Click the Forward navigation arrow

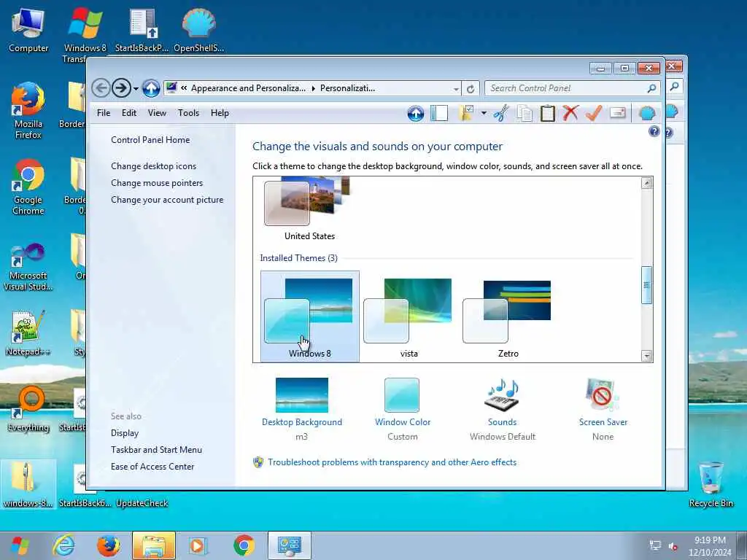point(122,88)
